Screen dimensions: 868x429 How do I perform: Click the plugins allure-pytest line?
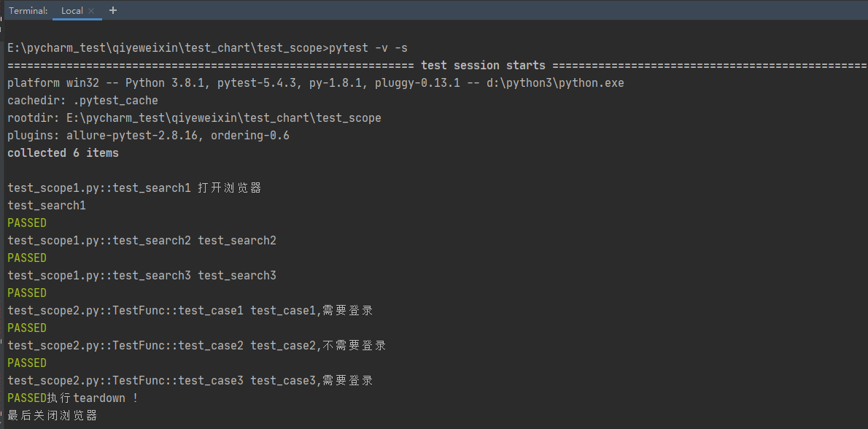point(148,136)
